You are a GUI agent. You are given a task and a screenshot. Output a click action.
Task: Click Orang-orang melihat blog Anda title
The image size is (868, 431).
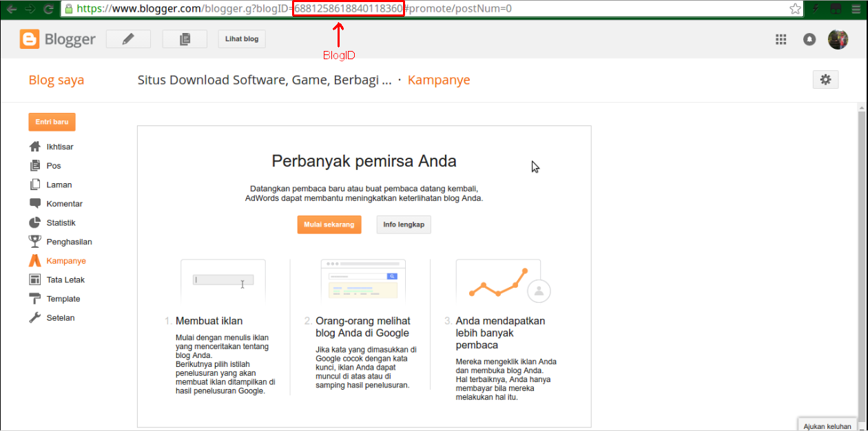[363, 326]
